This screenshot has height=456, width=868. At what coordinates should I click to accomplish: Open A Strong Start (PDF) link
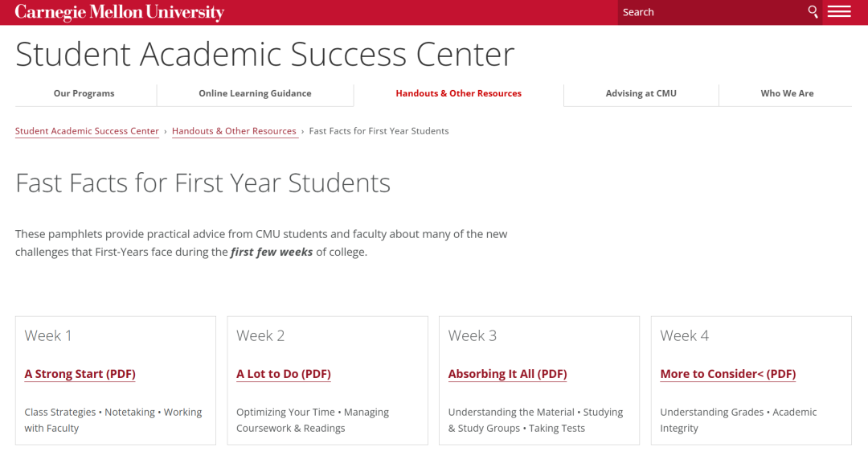point(80,374)
